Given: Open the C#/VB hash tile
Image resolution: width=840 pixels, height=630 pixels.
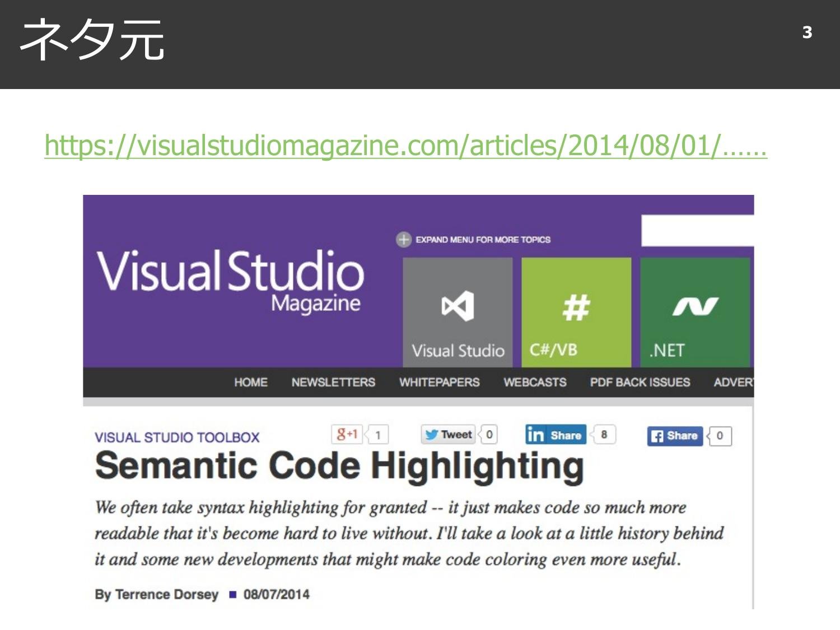Looking at the screenshot, I should coord(576,312).
